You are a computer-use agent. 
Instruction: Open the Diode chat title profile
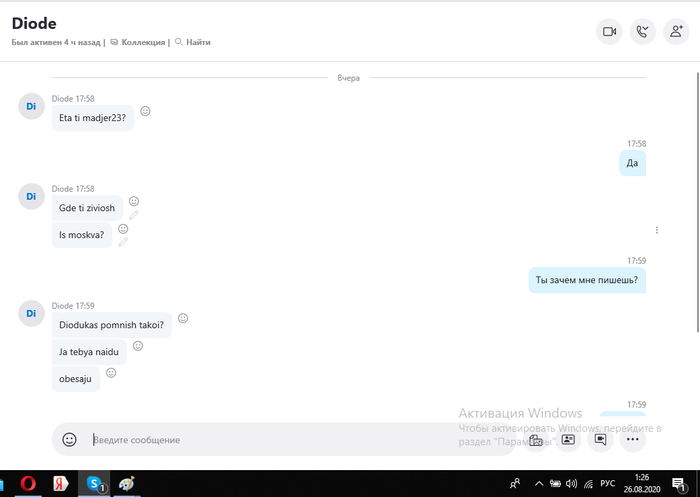click(x=34, y=23)
